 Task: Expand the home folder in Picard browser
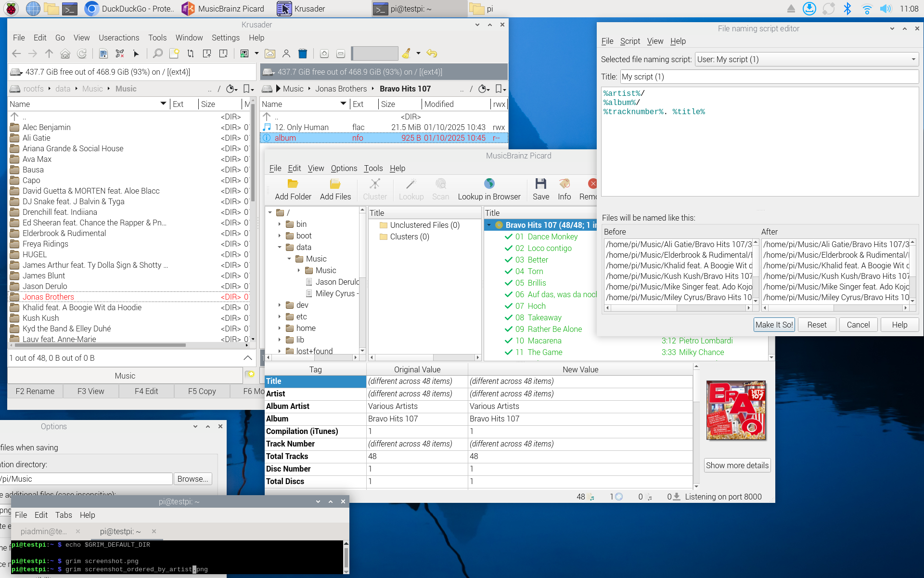tap(280, 328)
